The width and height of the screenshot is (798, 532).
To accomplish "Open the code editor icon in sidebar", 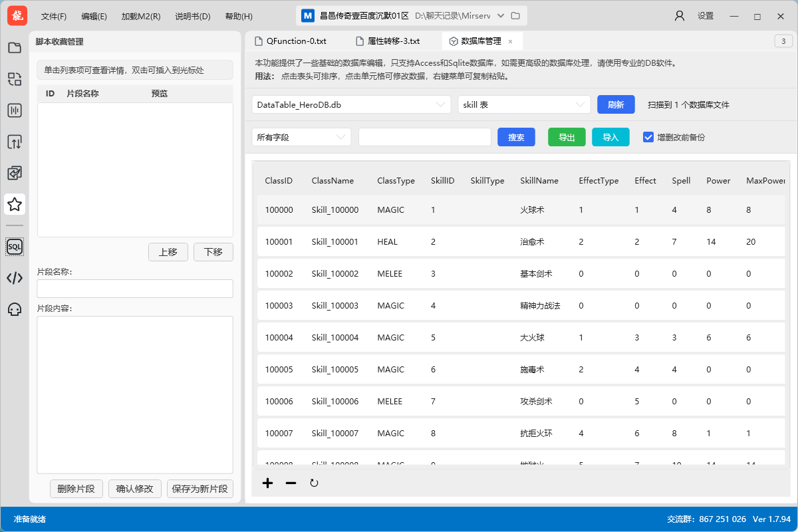I will [15, 278].
